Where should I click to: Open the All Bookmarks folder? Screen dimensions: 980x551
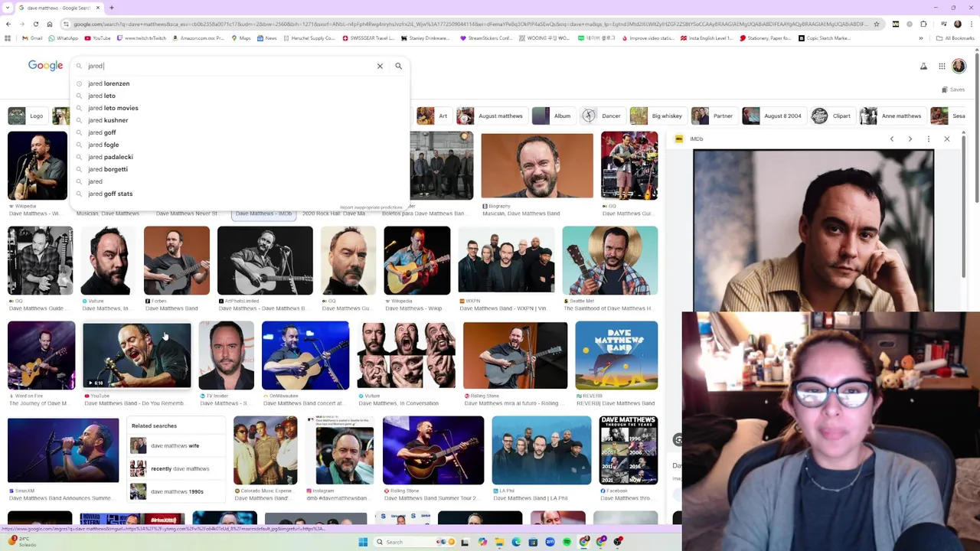click(955, 38)
